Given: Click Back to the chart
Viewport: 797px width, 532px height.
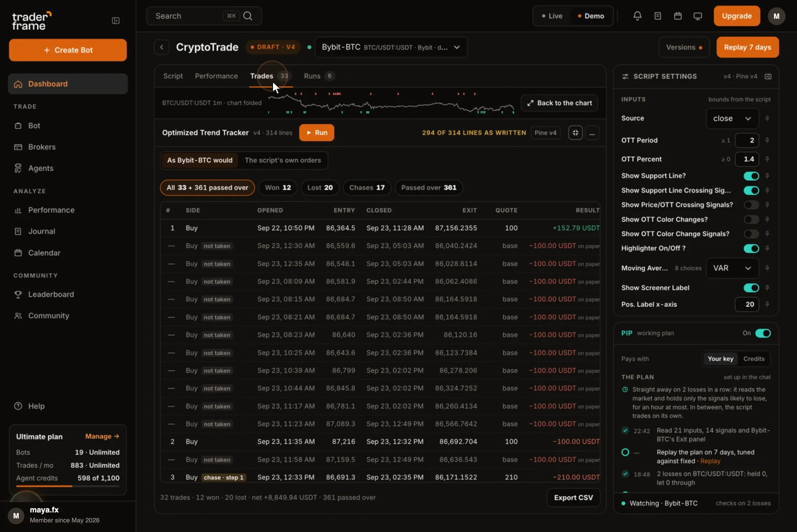Looking at the screenshot, I should 559,103.
